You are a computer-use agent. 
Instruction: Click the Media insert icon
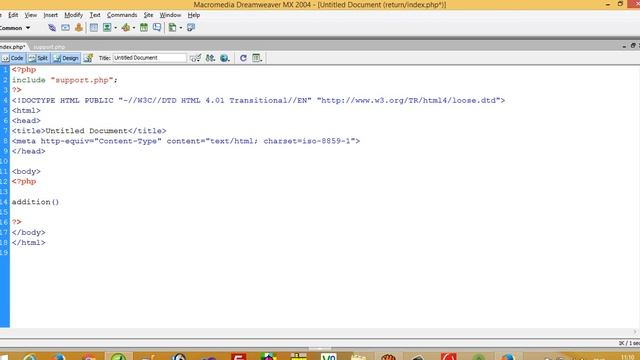point(126,28)
